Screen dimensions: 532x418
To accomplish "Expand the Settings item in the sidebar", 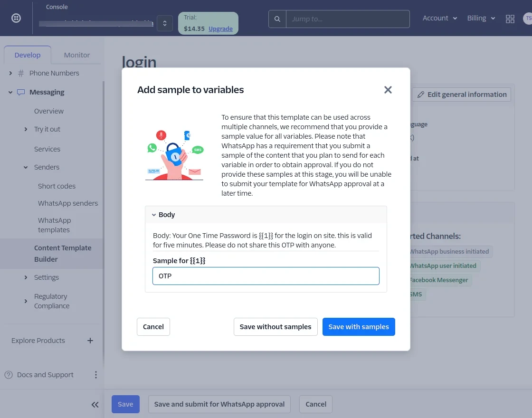I will tap(26, 277).
